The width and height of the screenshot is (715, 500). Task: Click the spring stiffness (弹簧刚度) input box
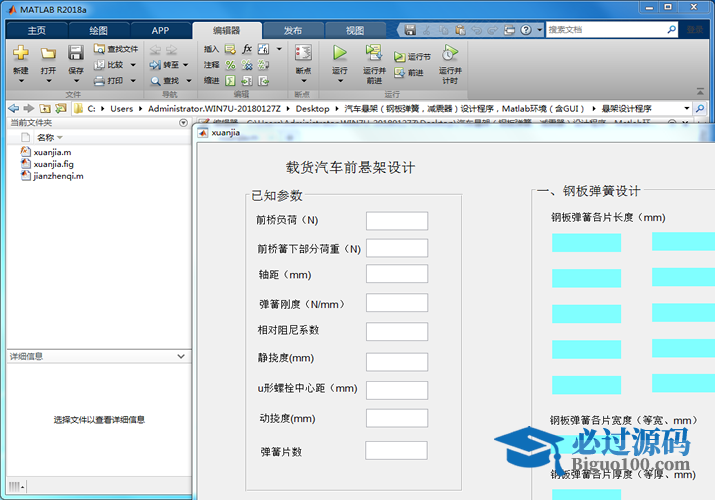coord(397,303)
